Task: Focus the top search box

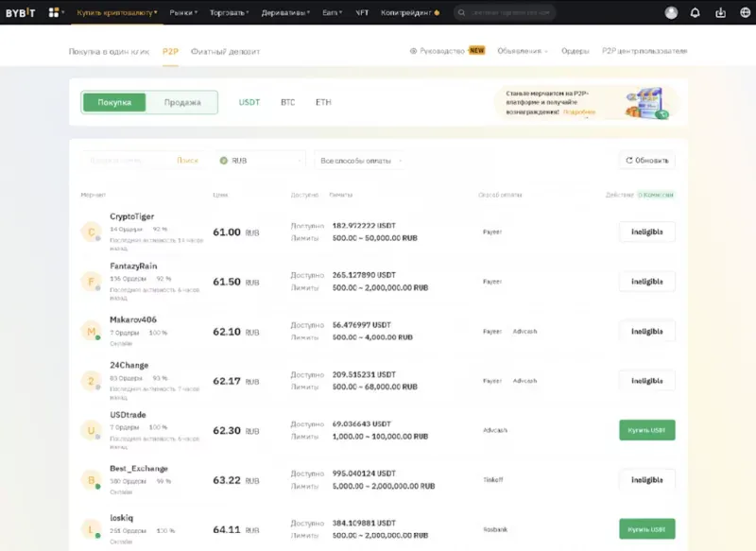Action: tap(505, 12)
